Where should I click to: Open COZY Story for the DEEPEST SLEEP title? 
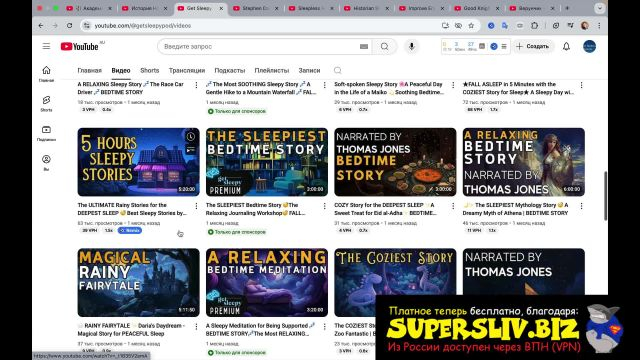click(x=385, y=209)
